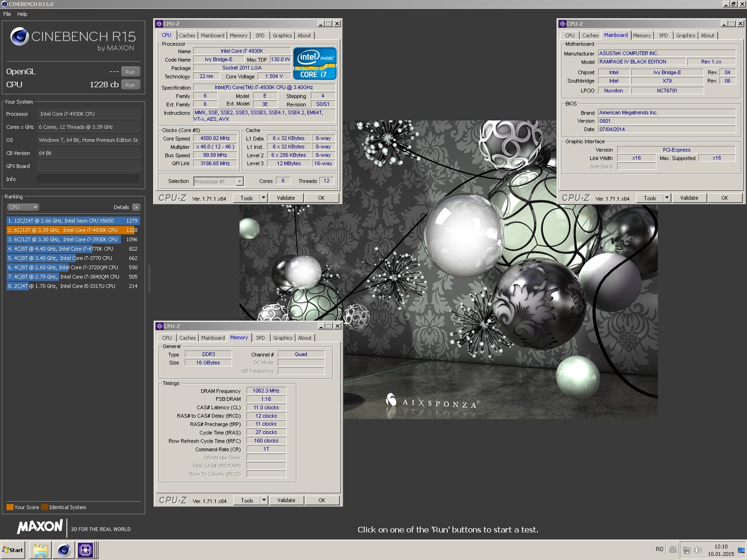The image size is (747, 560).
Task: Click Validate in Memory CPU-Z window
Action: pyautogui.click(x=286, y=500)
